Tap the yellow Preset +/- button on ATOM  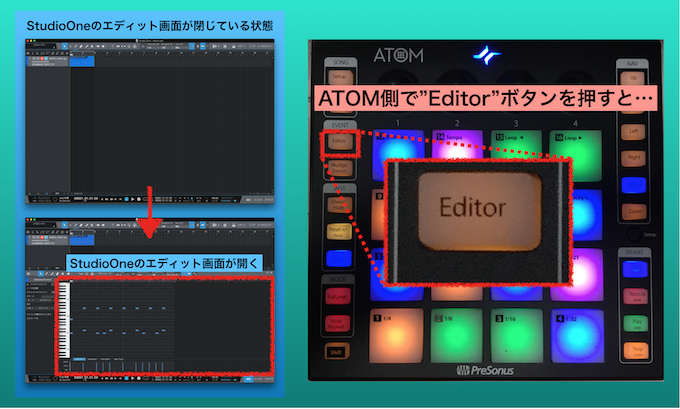pos(339,232)
